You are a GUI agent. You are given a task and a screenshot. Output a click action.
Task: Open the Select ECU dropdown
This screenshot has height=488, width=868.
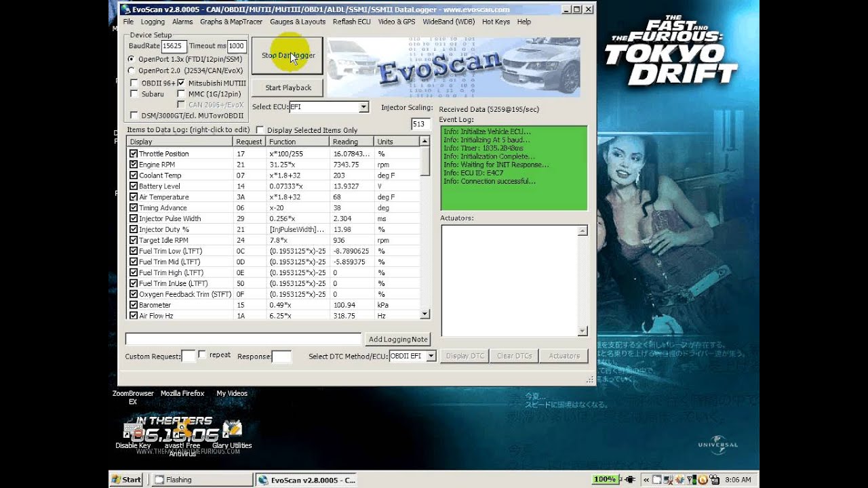pyautogui.click(x=363, y=107)
